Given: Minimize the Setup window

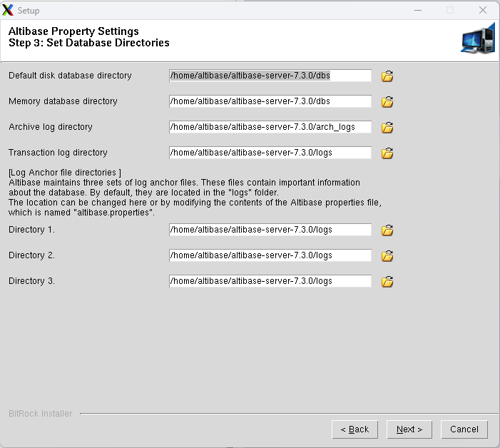Looking at the screenshot, I should click(417, 10).
